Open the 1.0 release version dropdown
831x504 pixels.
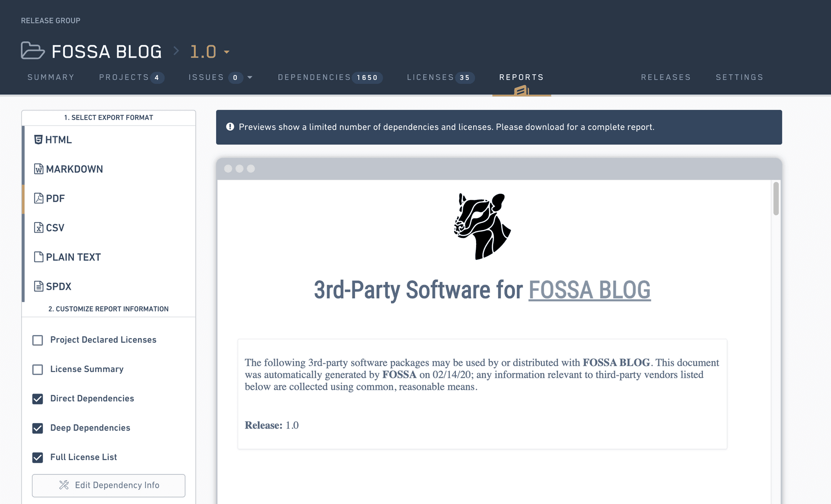click(x=226, y=52)
